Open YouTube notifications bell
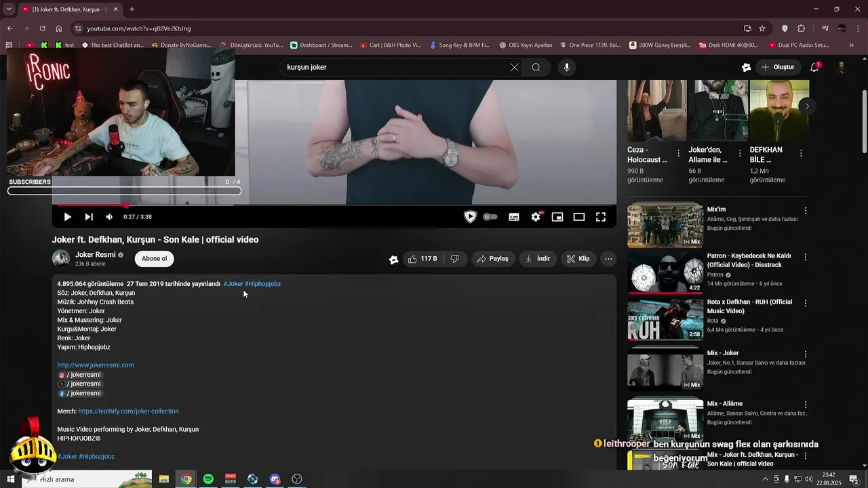868x488 pixels. tap(814, 67)
